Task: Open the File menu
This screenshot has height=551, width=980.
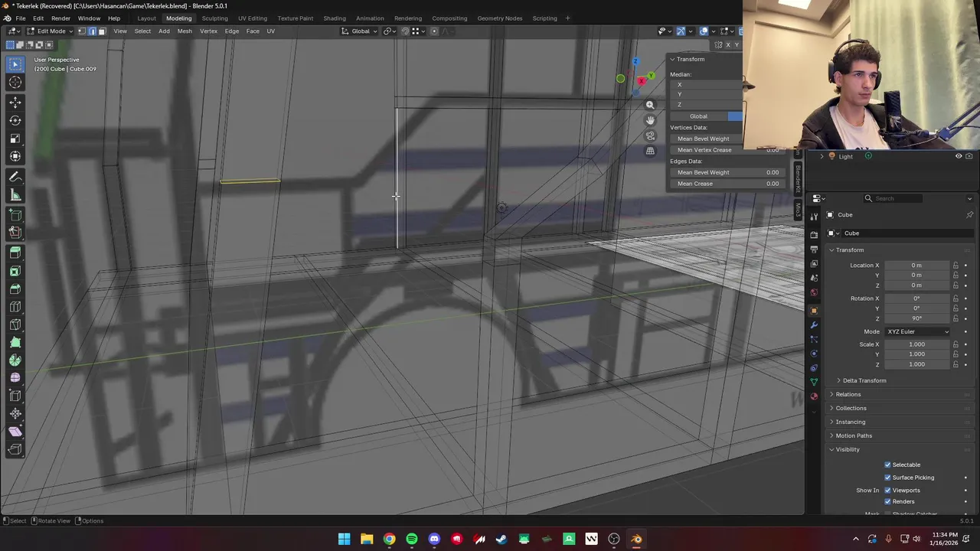Action: click(x=21, y=18)
